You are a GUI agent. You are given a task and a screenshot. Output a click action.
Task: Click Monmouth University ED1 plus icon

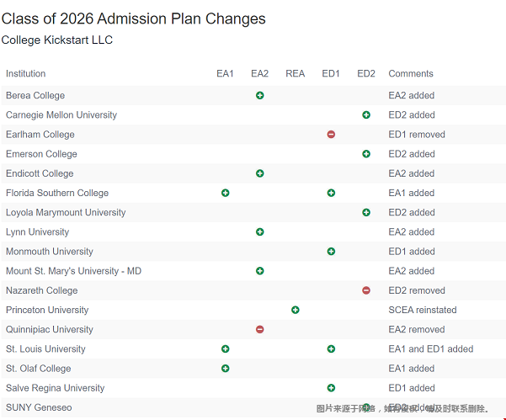click(x=331, y=252)
